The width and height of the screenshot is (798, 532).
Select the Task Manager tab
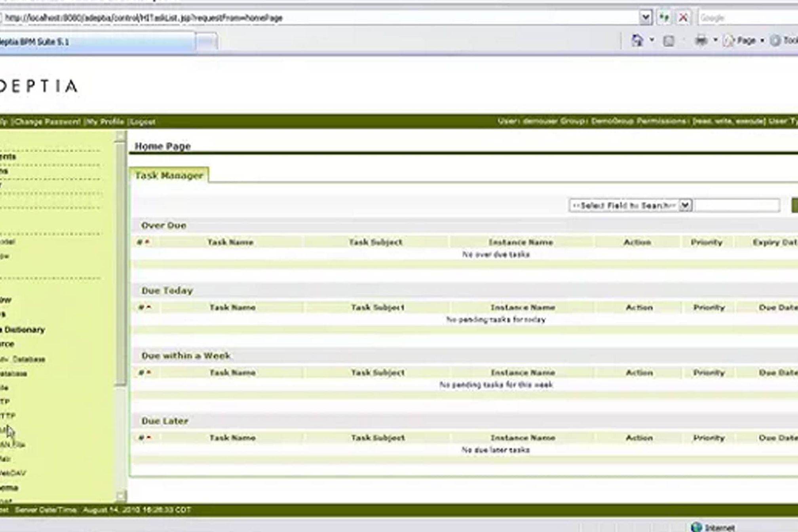click(169, 175)
